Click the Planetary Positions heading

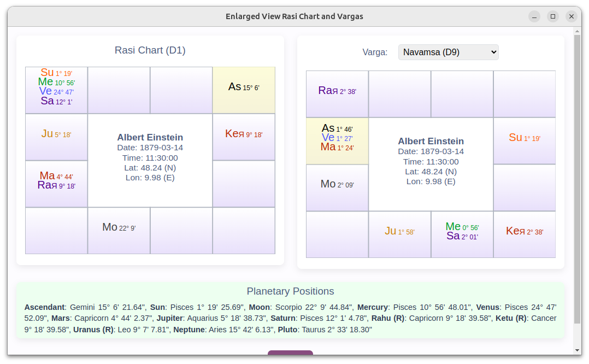pyautogui.click(x=290, y=291)
